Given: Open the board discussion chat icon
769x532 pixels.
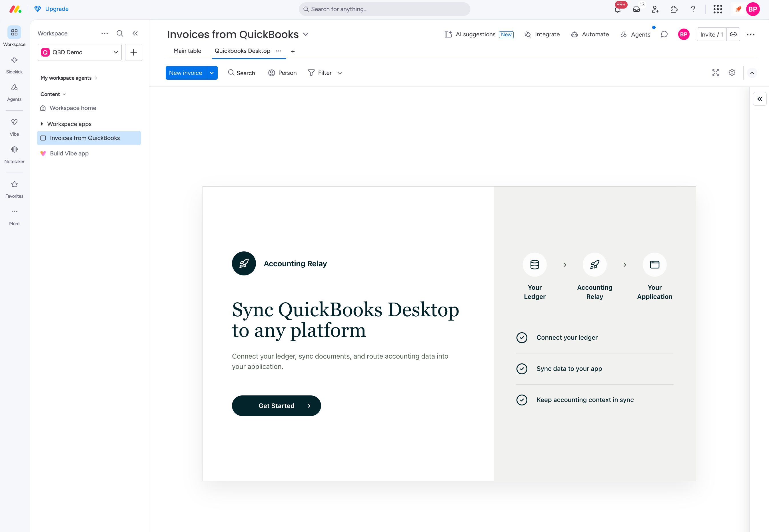Looking at the screenshot, I should click(664, 34).
